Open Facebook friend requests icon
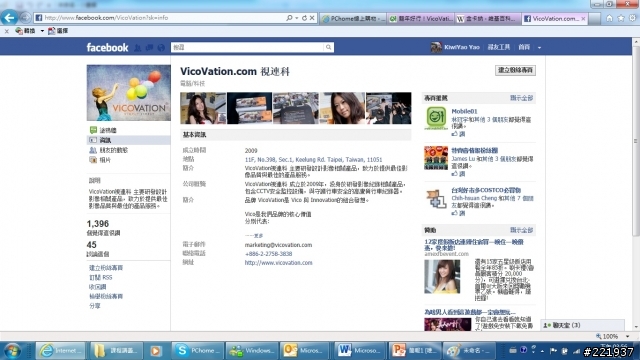Image resolution: width=640 pixels, height=360 pixels. (138, 48)
